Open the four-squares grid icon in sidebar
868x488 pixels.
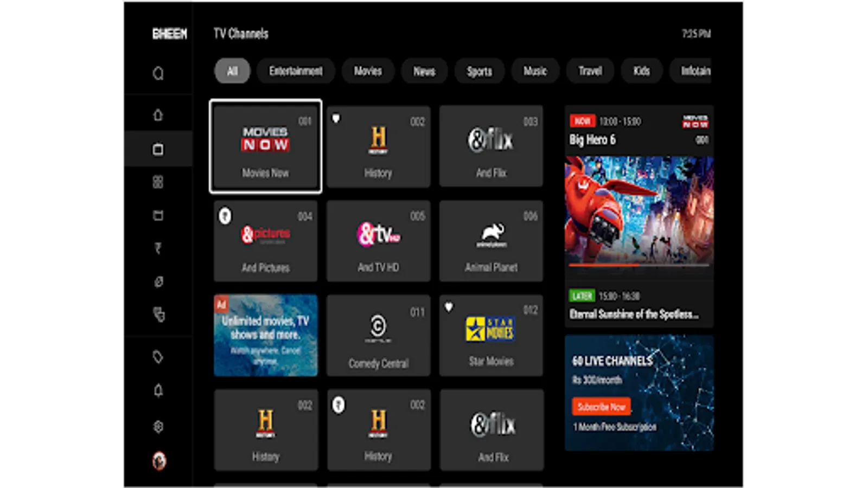pos(158,182)
